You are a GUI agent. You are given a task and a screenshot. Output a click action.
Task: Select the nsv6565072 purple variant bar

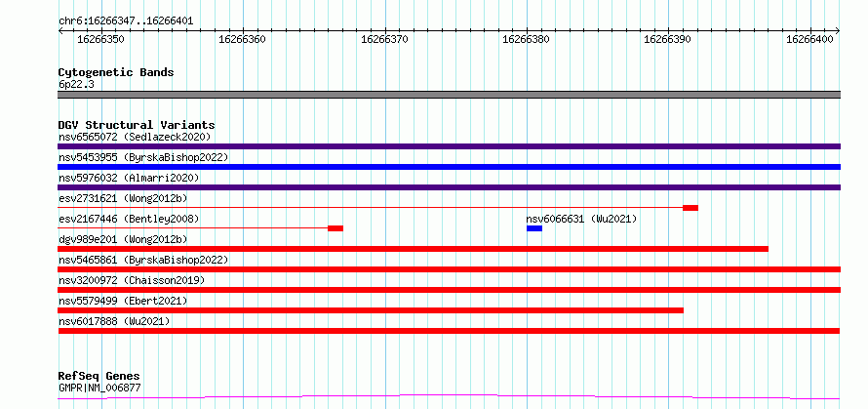(x=449, y=146)
